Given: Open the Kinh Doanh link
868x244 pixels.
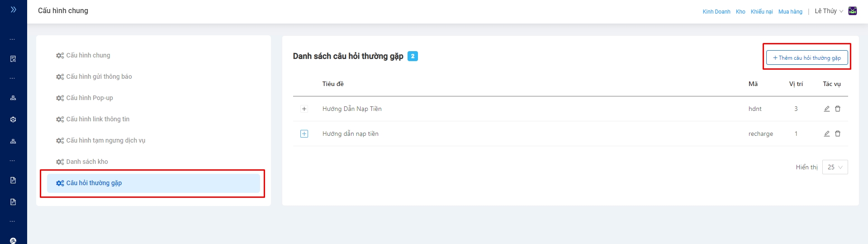Looking at the screenshot, I should point(716,12).
